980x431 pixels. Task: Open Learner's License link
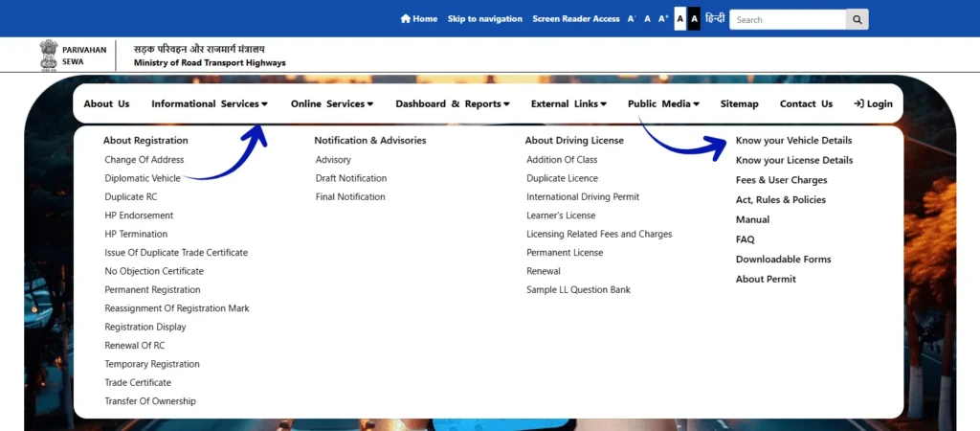[x=561, y=215]
